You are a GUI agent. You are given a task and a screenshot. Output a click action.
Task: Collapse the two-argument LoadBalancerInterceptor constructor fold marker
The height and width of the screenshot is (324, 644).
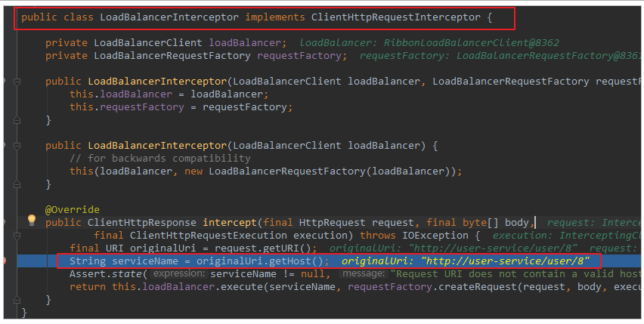tap(17, 82)
